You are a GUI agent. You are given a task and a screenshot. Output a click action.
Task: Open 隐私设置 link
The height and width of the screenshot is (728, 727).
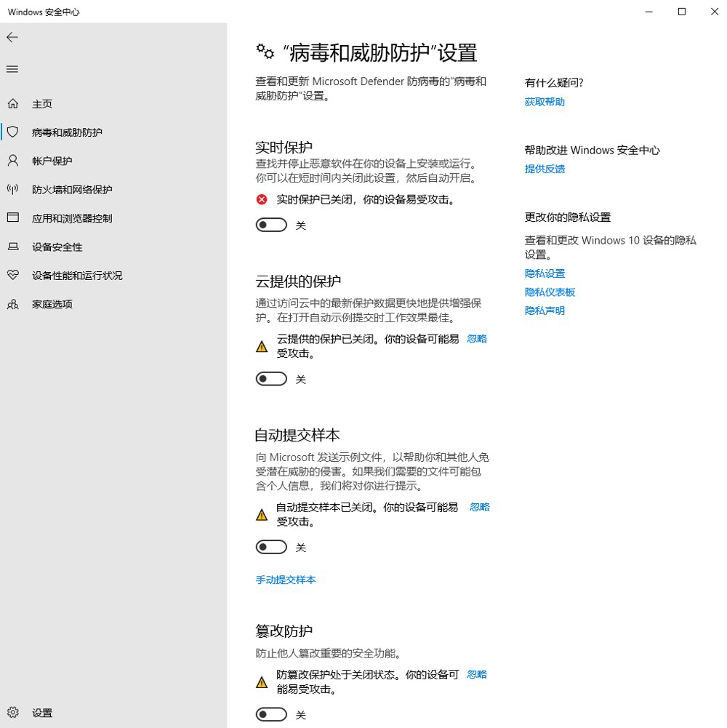pyautogui.click(x=545, y=273)
